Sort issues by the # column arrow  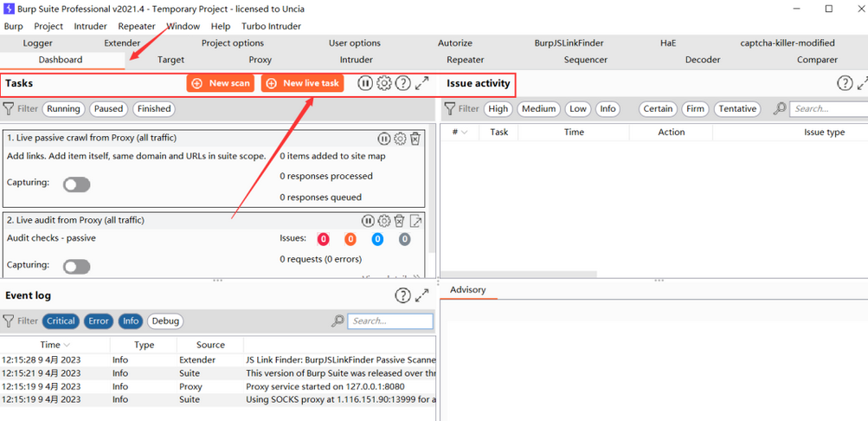pyautogui.click(x=465, y=133)
